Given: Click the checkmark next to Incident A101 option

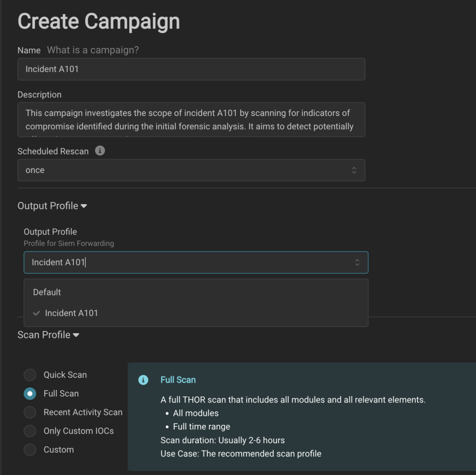Looking at the screenshot, I should [36, 313].
